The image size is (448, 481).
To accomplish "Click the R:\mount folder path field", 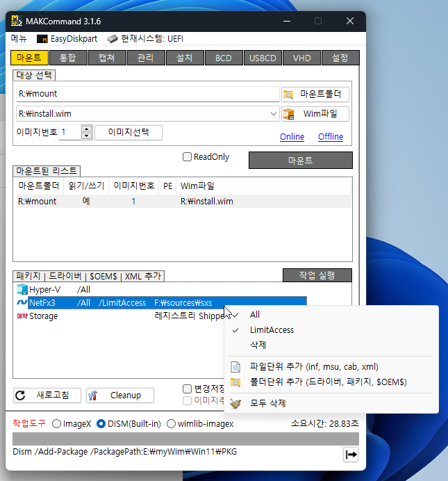I will [147, 94].
